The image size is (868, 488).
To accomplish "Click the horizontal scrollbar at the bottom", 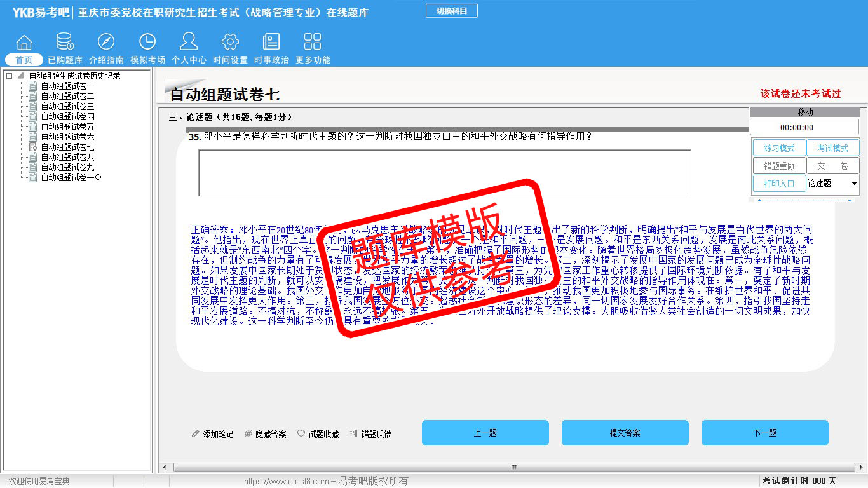I will (513, 468).
